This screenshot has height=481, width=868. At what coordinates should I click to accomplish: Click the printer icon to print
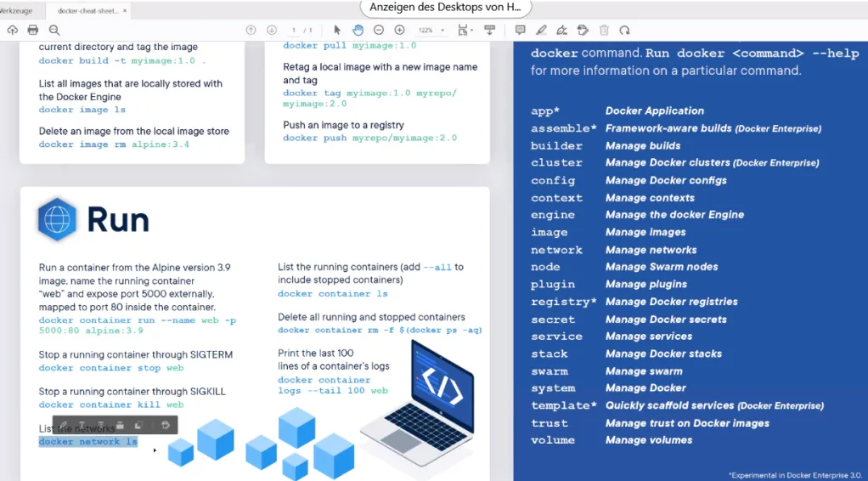click(33, 31)
